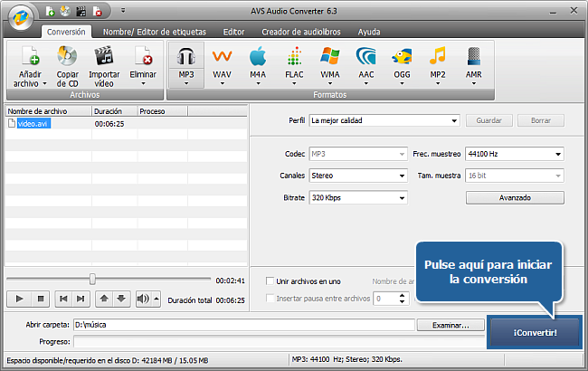This screenshot has width=588, height=371.
Task: Open the Frec. muestreo 44100 Hz dropdown
Action: (514, 154)
